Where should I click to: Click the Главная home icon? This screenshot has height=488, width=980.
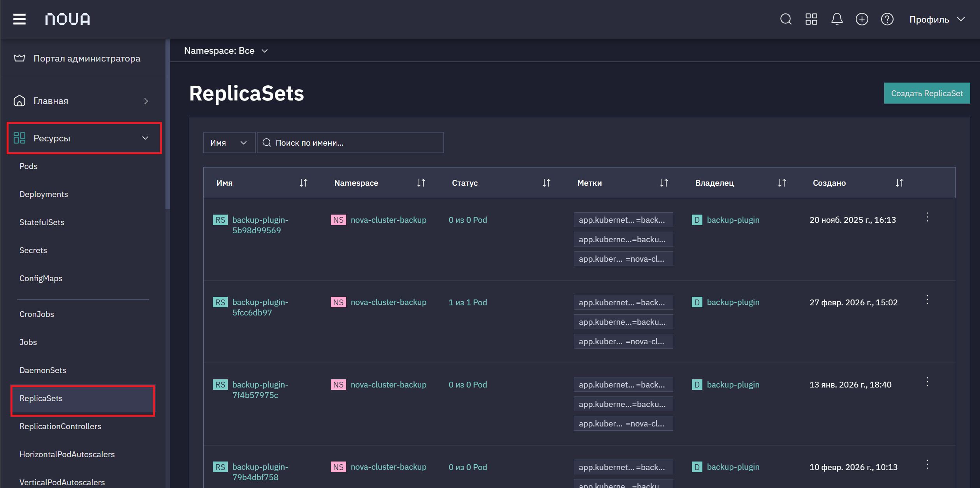coord(19,101)
